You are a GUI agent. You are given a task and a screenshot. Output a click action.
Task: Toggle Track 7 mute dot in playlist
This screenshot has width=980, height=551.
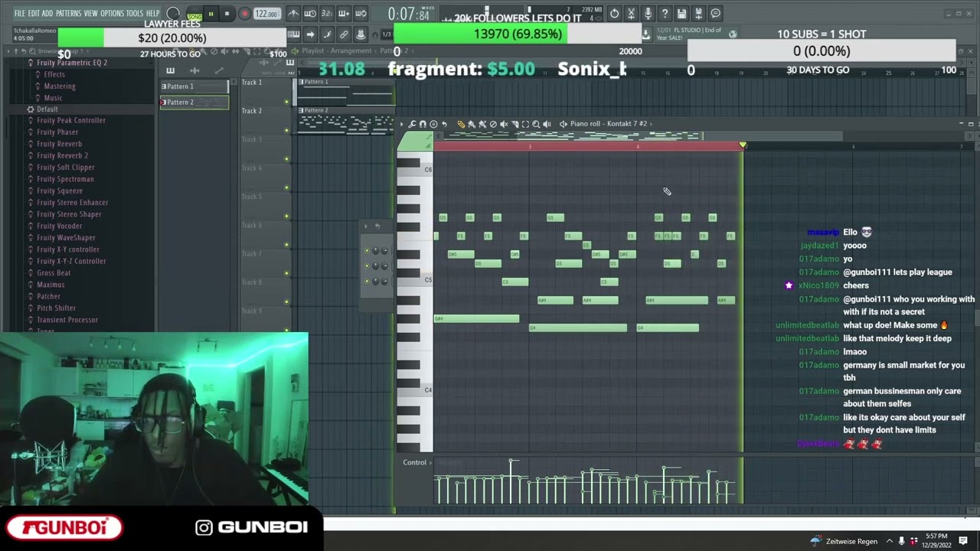tap(286, 273)
